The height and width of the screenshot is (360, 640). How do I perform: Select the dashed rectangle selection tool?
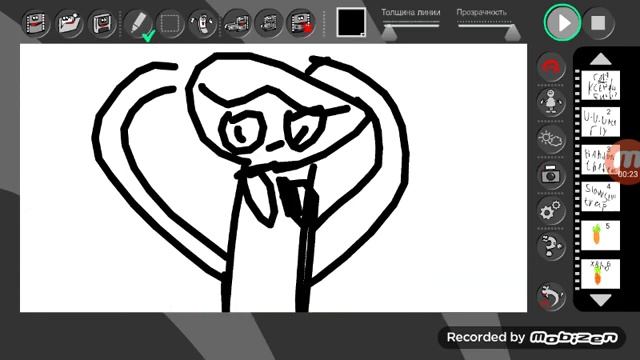tap(170, 23)
